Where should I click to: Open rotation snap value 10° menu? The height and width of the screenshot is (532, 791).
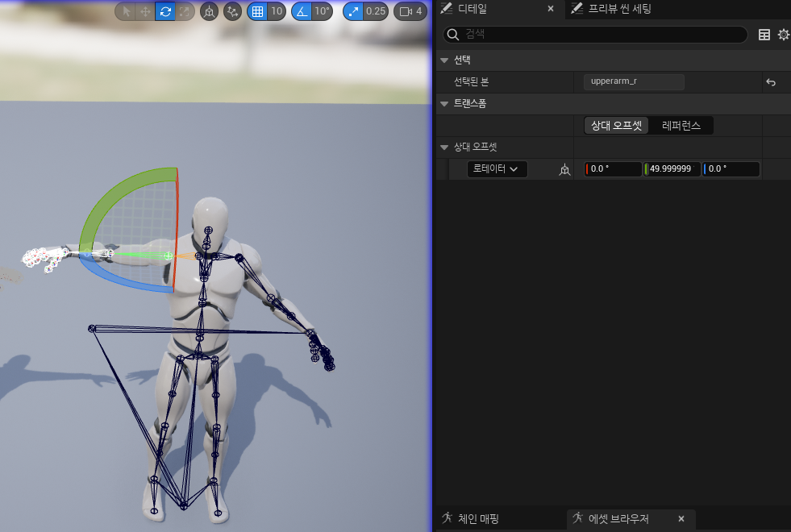tap(322, 11)
